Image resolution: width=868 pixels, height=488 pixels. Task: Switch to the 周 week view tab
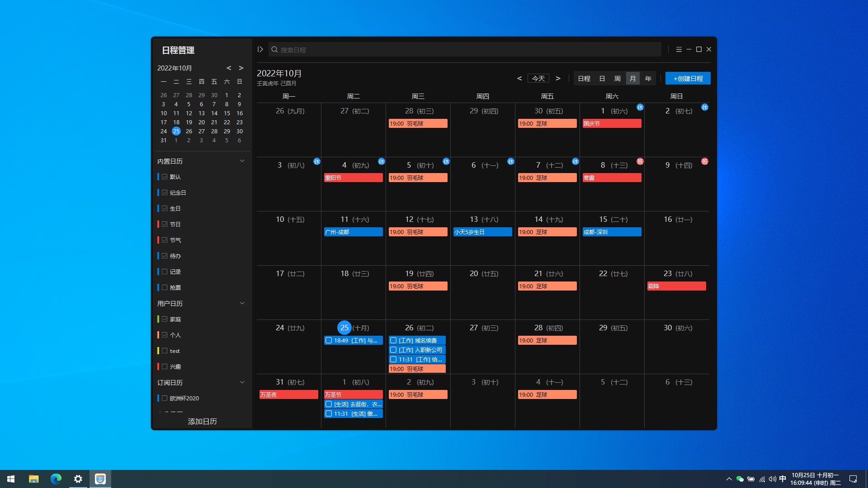pos(617,79)
